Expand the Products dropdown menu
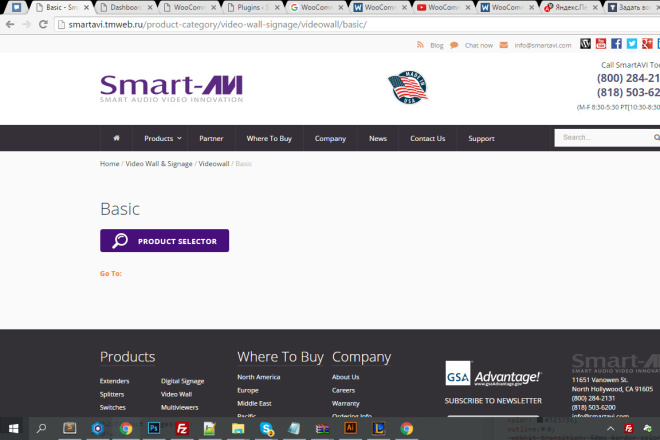Screen dimensions: 660x440 (x=162, y=138)
